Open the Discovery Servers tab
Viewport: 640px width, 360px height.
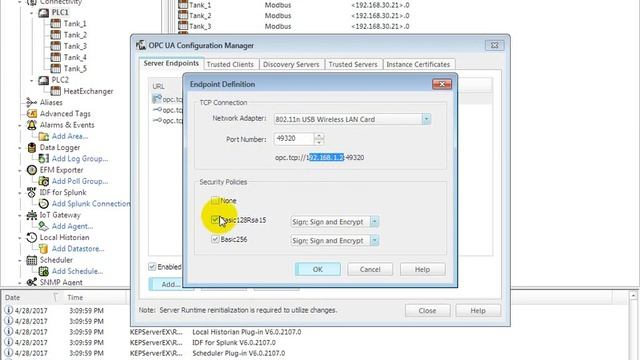[291, 64]
